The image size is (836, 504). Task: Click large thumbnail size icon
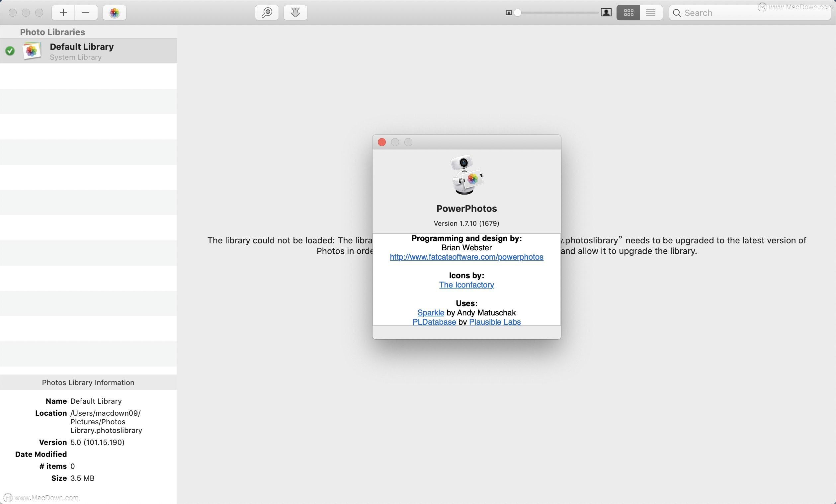(x=606, y=13)
